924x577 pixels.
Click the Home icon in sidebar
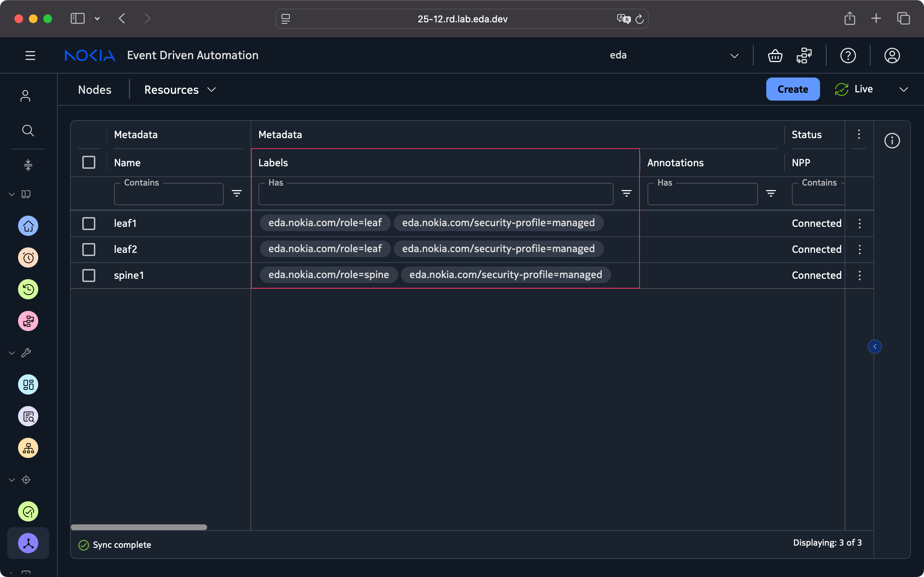click(28, 226)
